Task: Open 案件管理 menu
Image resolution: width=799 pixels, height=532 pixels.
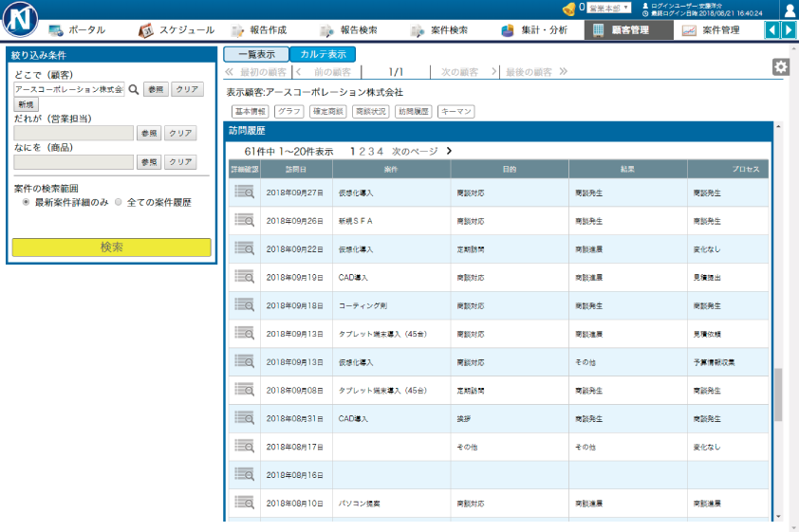Action: click(712, 30)
